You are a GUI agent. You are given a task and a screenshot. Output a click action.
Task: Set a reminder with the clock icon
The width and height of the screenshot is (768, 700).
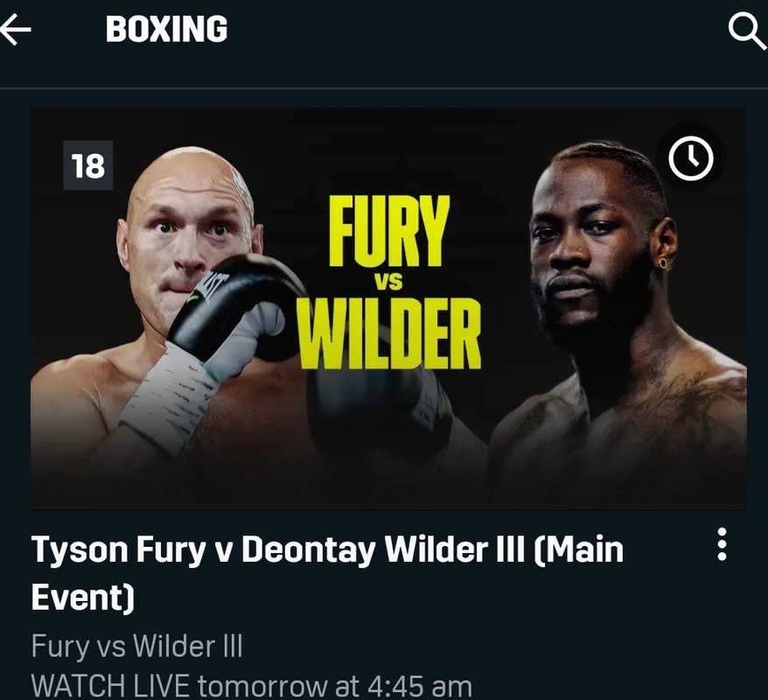691,158
